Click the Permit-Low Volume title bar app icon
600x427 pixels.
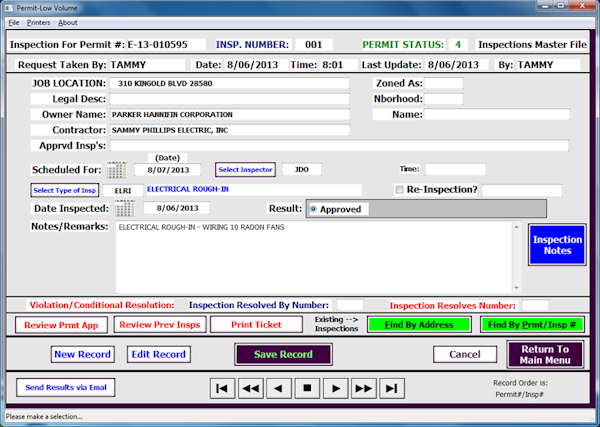point(8,8)
